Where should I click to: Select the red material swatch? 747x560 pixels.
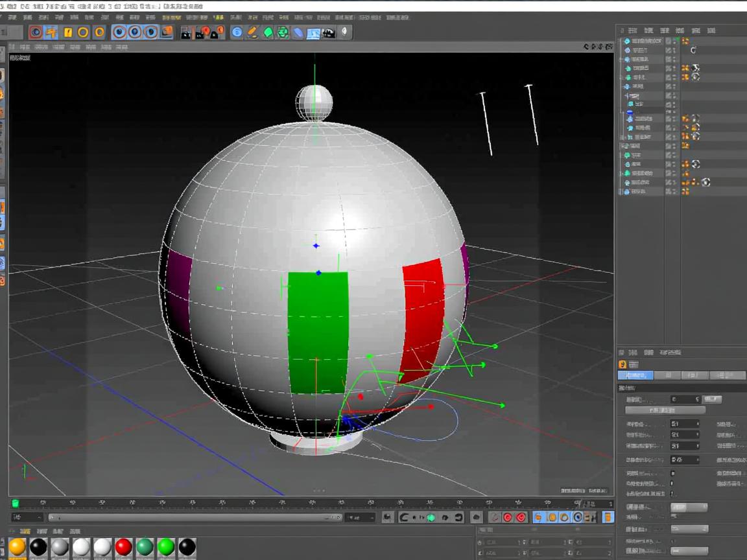123,547
